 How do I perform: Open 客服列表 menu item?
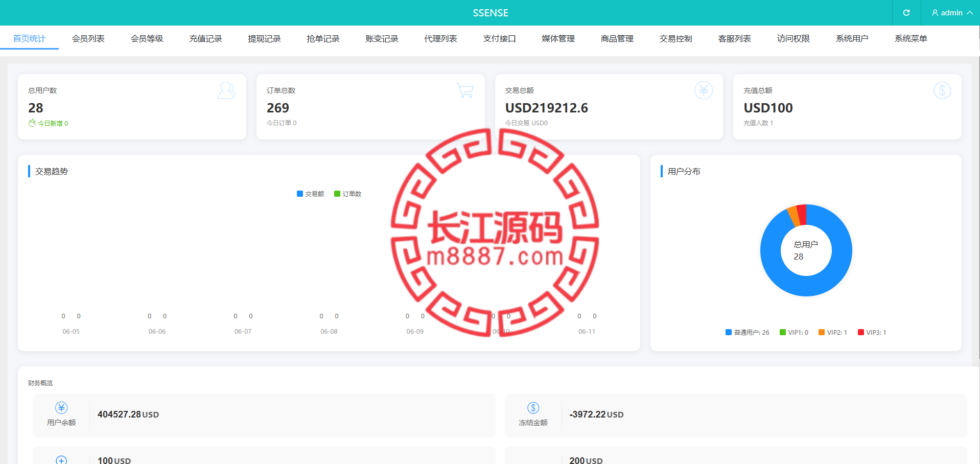pyautogui.click(x=734, y=38)
